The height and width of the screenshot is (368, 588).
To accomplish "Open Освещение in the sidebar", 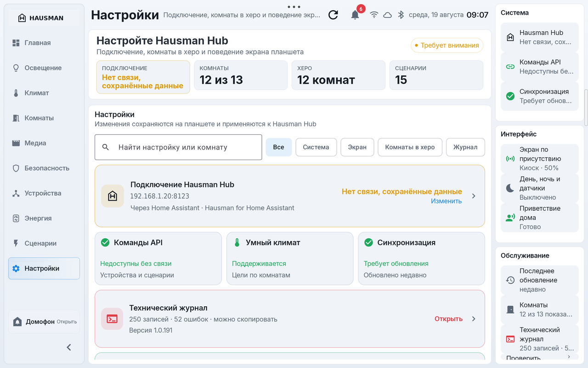I will [44, 68].
